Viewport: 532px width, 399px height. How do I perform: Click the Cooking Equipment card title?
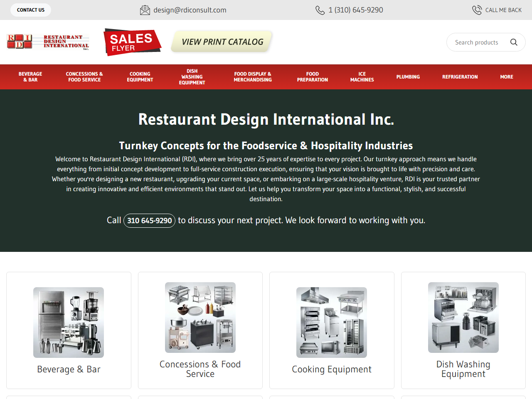click(x=332, y=369)
